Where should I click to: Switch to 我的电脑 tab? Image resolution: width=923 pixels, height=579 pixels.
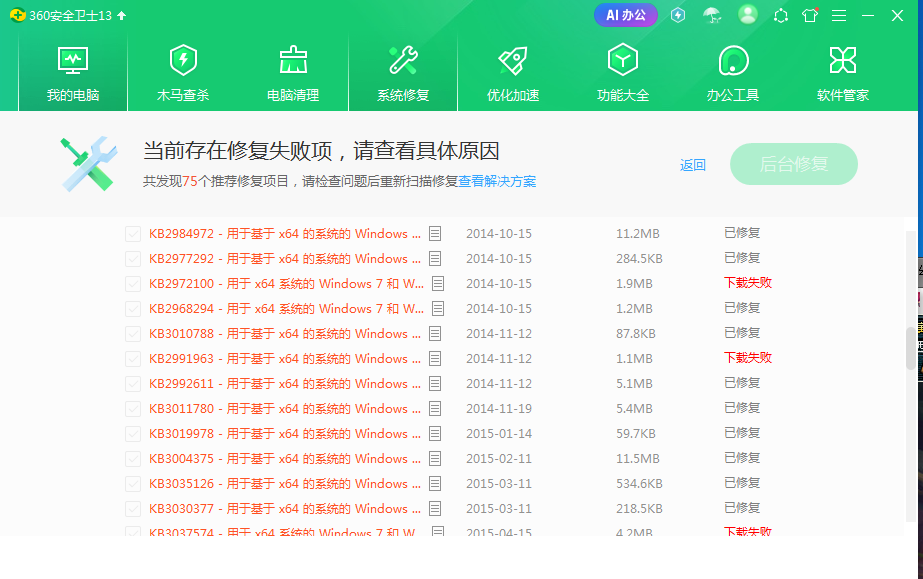click(x=73, y=73)
